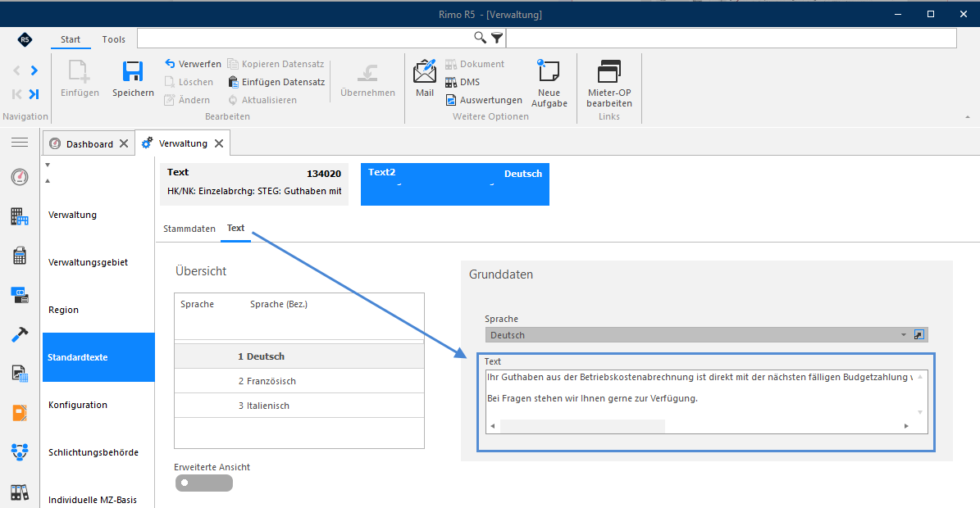Open the DMS icon

pyautogui.click(x=451, y=82)
